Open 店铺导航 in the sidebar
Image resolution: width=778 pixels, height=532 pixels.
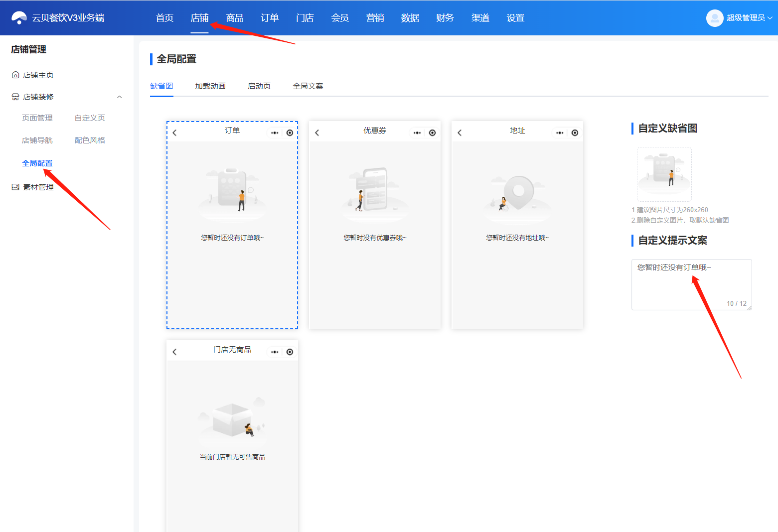click(x=37, y=140)
